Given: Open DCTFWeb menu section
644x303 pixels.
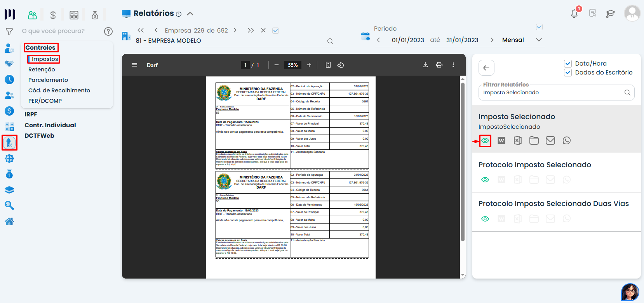Looking at the screenshot, I should (x=39, y=136).
